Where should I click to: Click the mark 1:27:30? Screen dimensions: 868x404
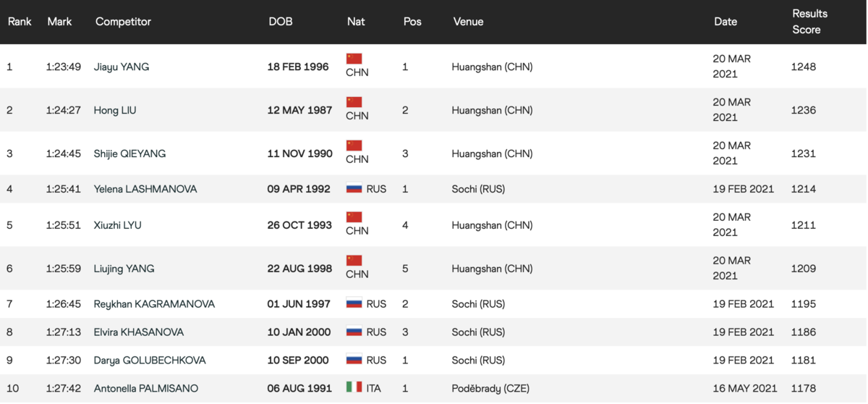point(63,361)
